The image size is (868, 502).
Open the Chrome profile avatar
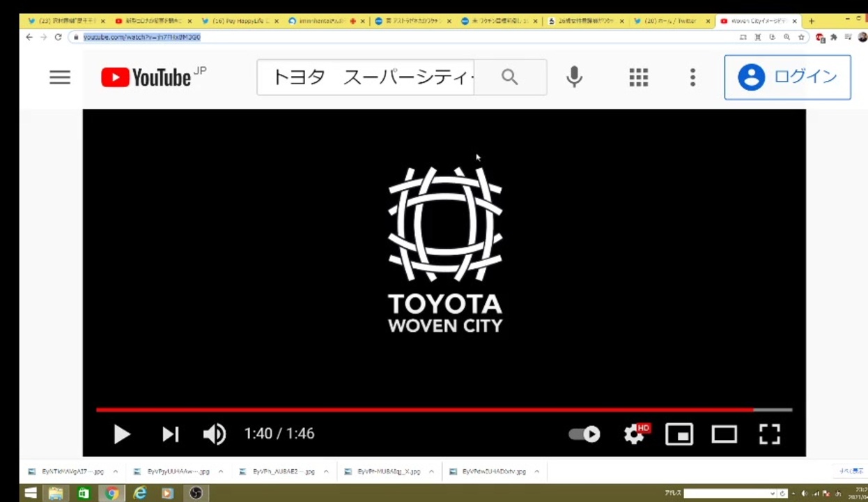862,37
